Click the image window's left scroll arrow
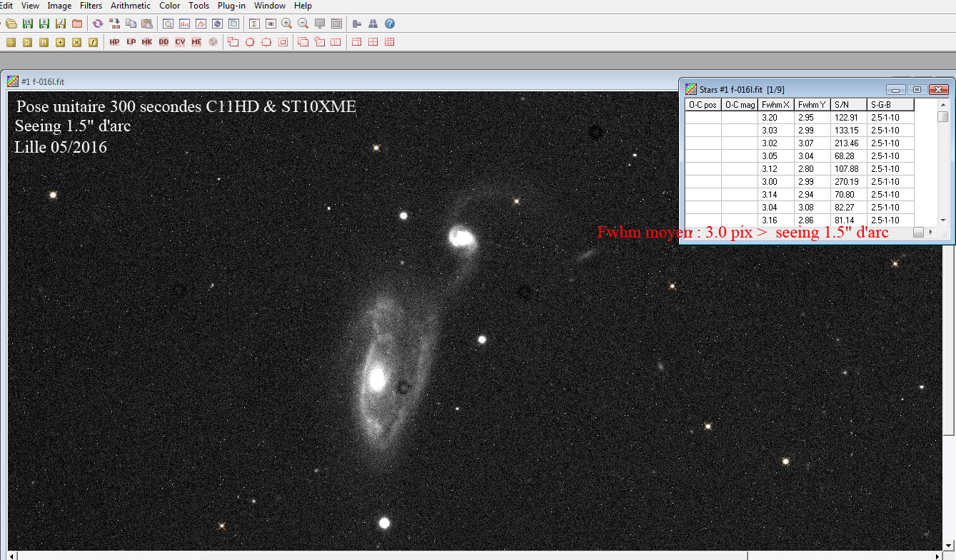956x560 pixels. coord(13,556)
